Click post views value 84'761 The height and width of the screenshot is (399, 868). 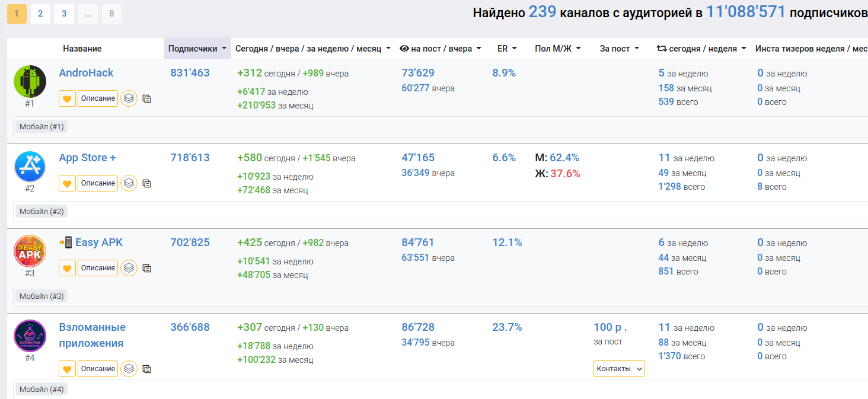pos(418,242)
